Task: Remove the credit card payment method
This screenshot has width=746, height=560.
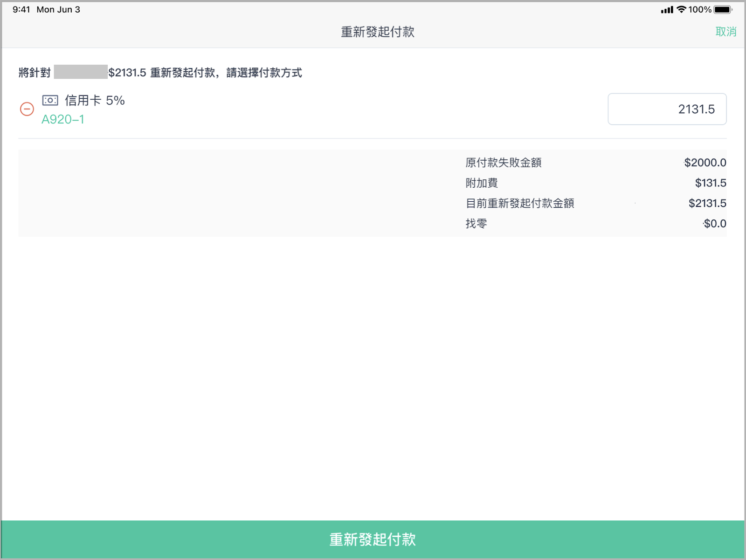Action: tap(27, 109)
